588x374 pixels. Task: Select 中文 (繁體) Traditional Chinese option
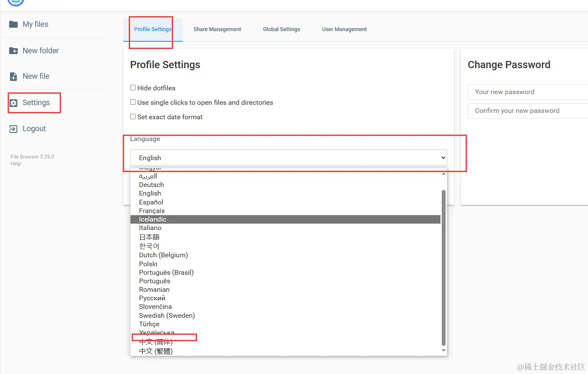(x=285, y=351)
